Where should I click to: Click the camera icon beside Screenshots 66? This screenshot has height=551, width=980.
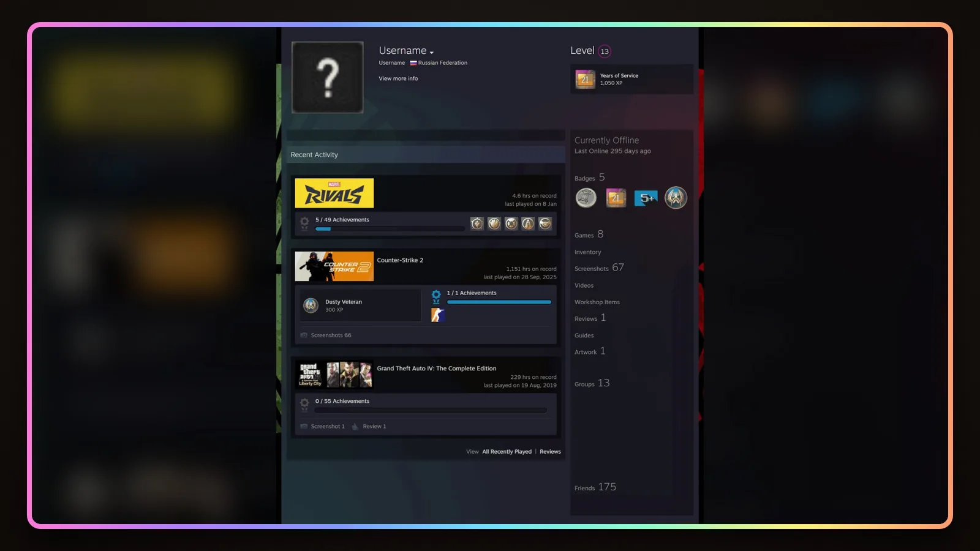tap(304, 335)
